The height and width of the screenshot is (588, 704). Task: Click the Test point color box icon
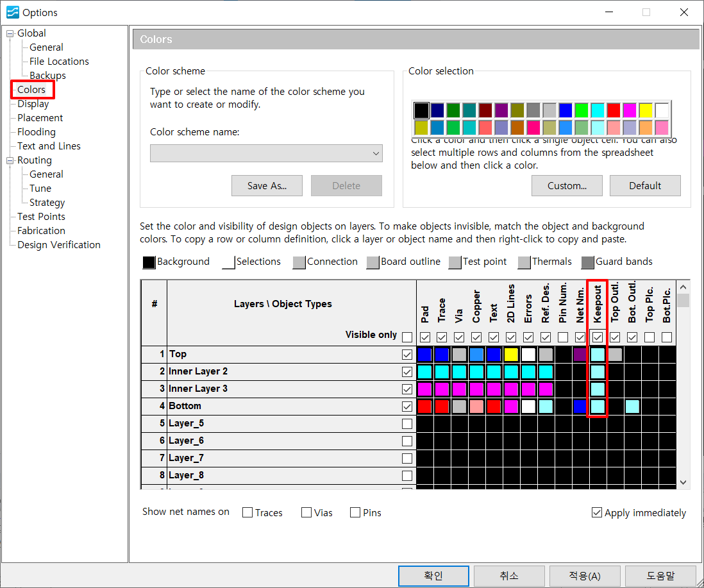(455, 262)
